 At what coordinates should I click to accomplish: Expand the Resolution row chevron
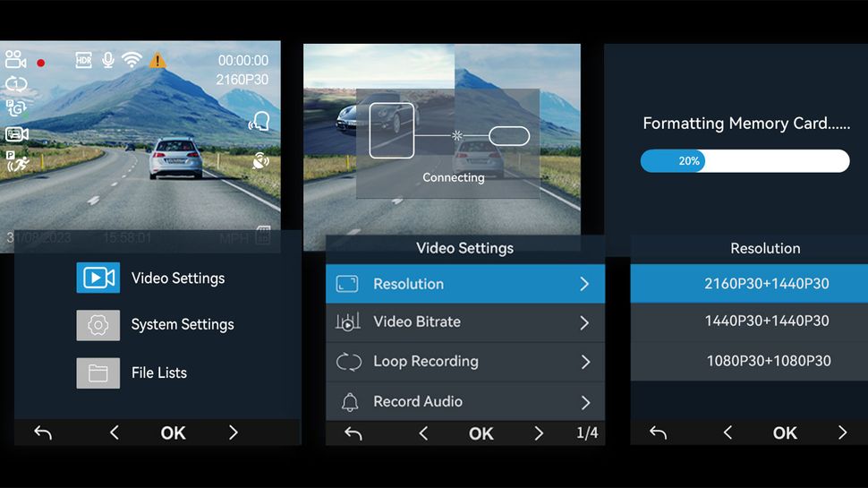click(584, 284)
